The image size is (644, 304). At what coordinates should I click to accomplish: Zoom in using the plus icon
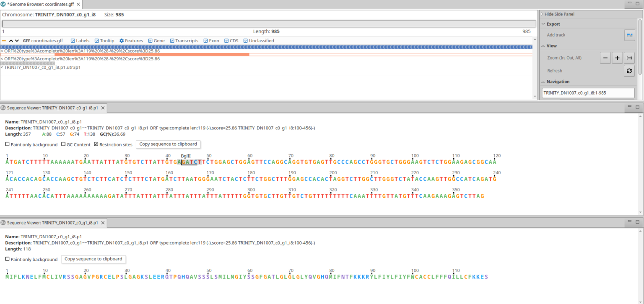click(x=617, y=58)
